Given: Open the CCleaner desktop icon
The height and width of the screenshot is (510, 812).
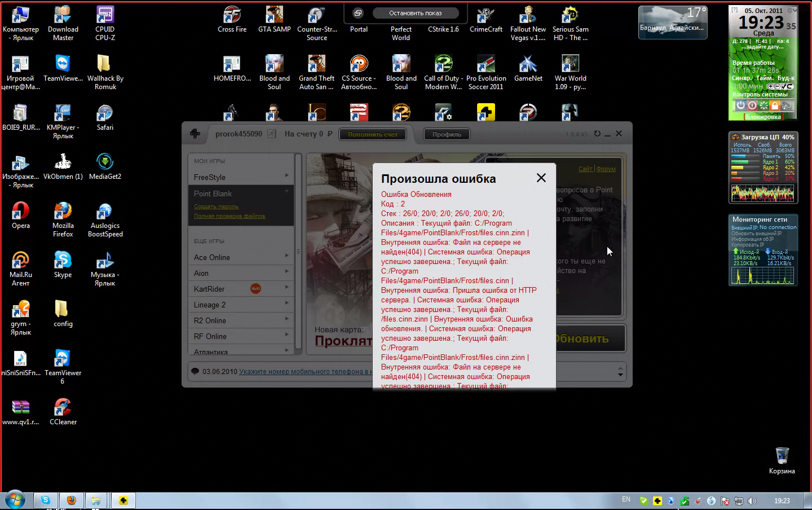Looking at the screenshot, I should (63, 411).
